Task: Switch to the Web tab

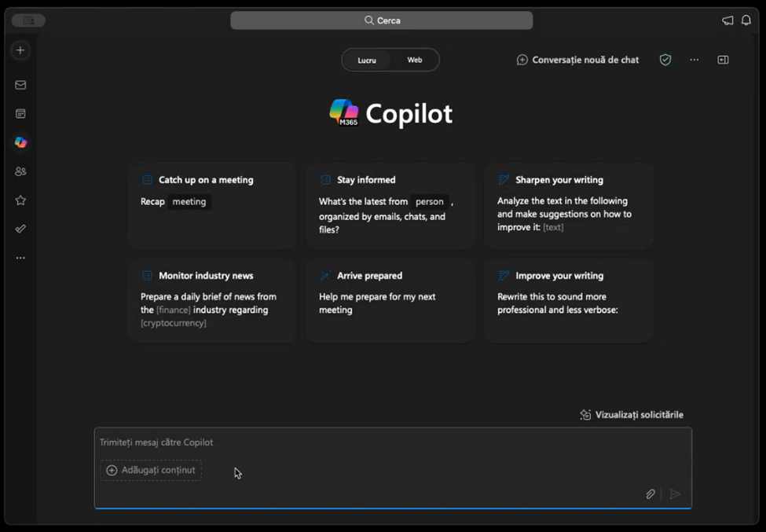Action: [414, 60]
